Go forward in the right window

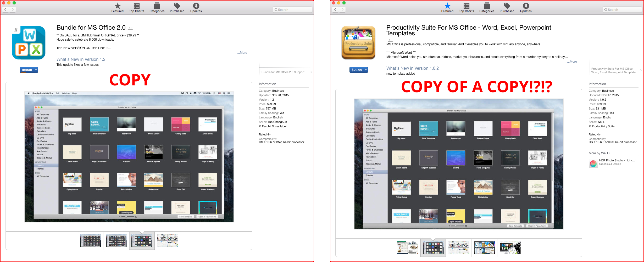coord(342,9)
